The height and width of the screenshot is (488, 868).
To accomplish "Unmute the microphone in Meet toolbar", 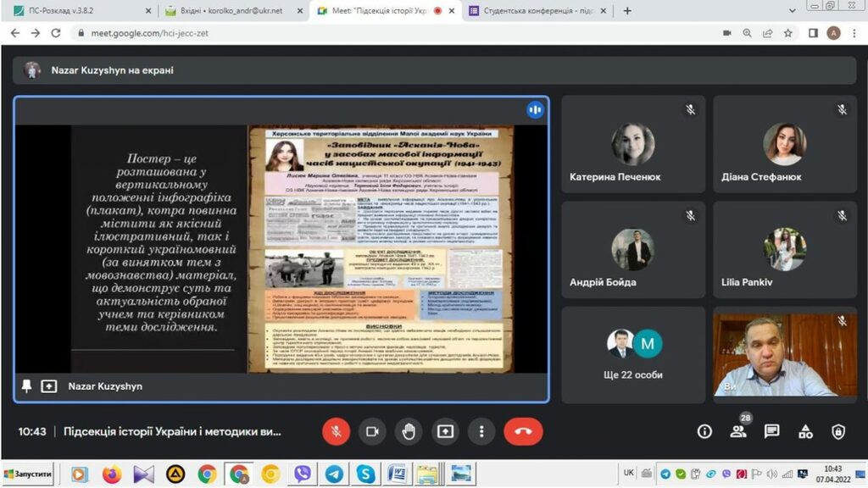I will (336, 431).
